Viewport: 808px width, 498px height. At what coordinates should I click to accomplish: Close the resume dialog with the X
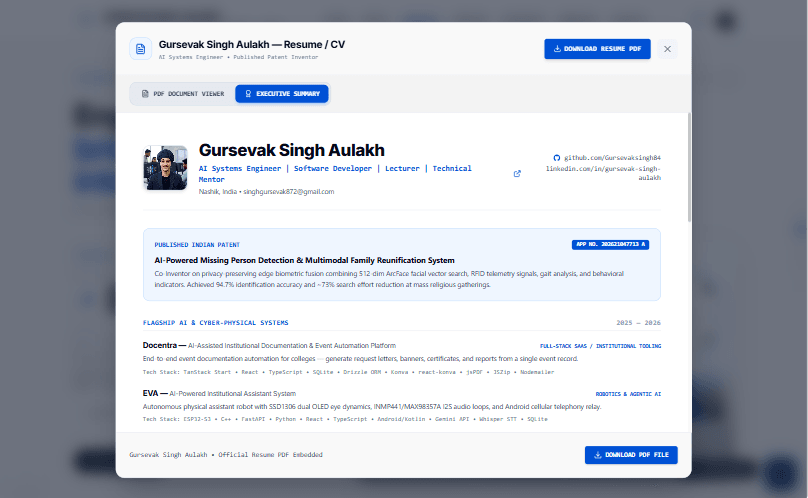[x=667, y=49]
